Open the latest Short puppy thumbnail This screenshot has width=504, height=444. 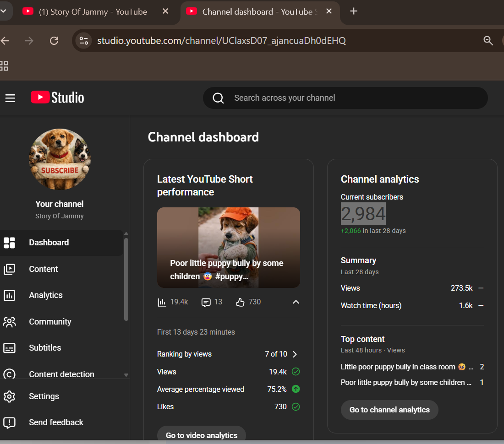[x=228, y=247]
